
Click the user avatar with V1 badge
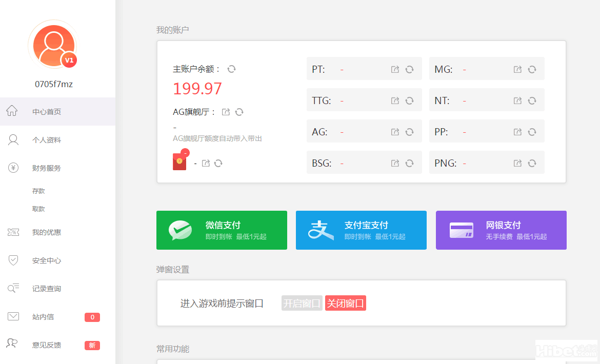pyautogui.click(x=53, y=46)
